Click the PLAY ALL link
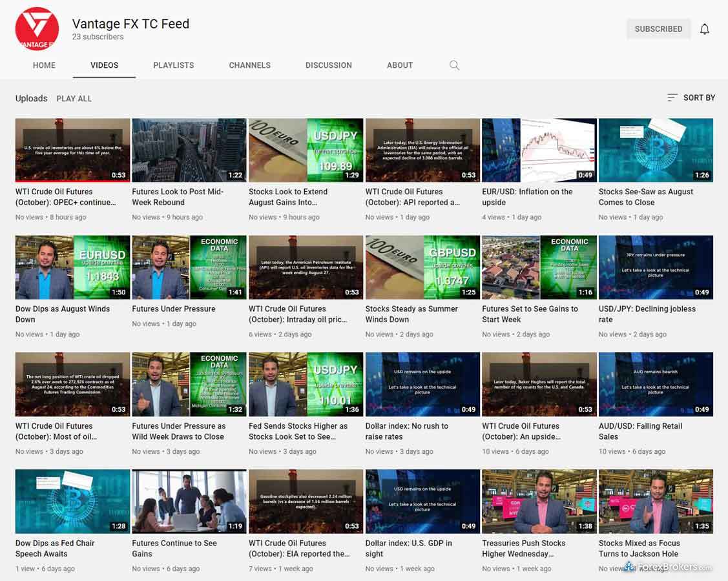This screenshot has height=581, width=728. point(74,99)
